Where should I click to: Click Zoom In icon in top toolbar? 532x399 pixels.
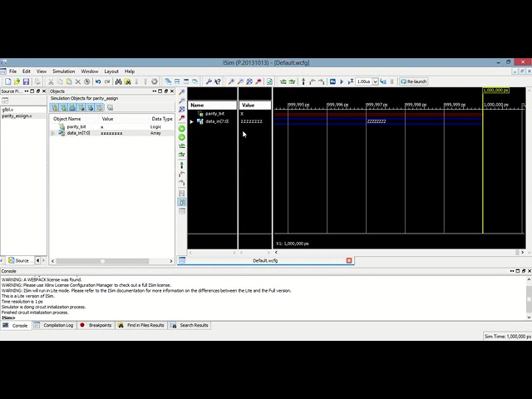(x=231, y=81)
